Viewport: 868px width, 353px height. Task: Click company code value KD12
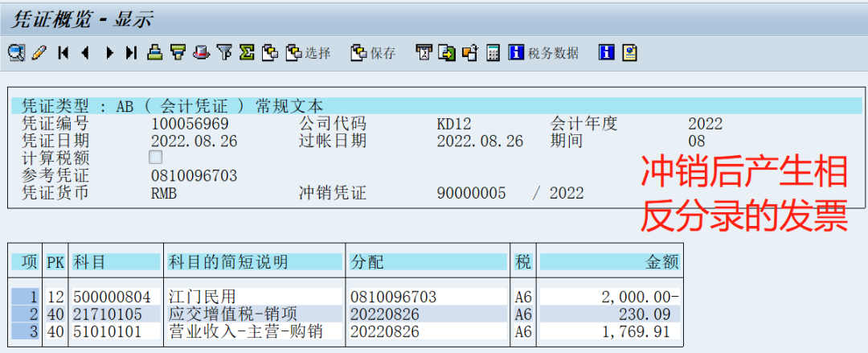tap(454, 123)
